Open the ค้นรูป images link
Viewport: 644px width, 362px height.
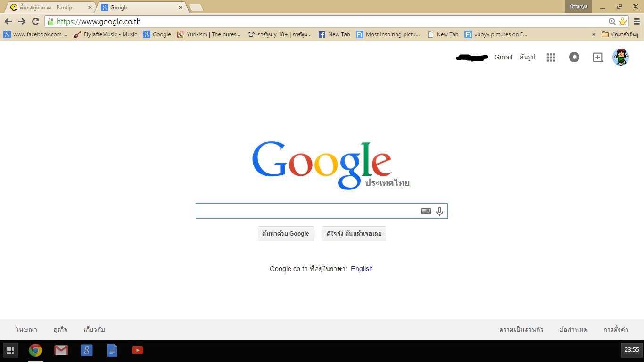pyautogui.click(x=527, y=57)
